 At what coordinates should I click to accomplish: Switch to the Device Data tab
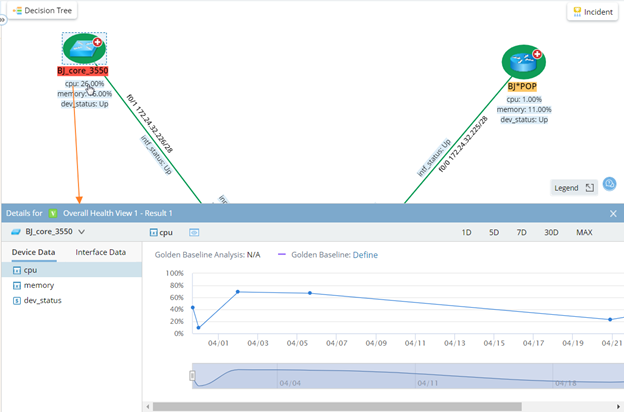point(33,252)
